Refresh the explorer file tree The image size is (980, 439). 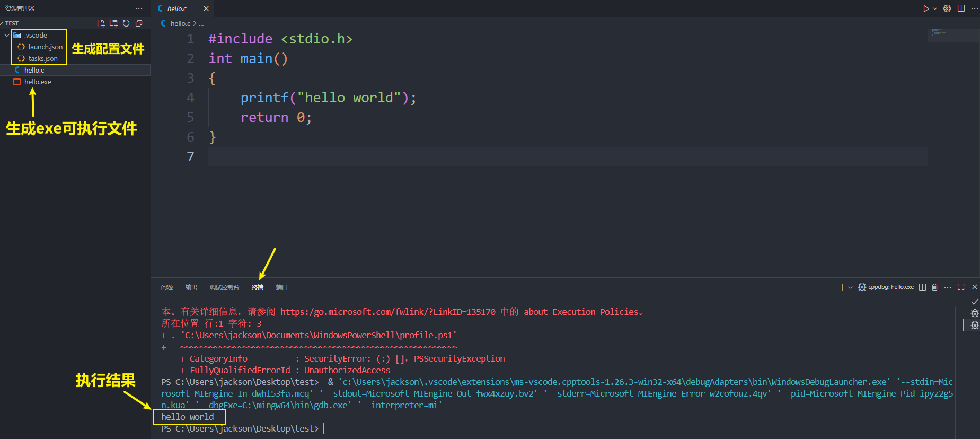click(x=126, y=23)
